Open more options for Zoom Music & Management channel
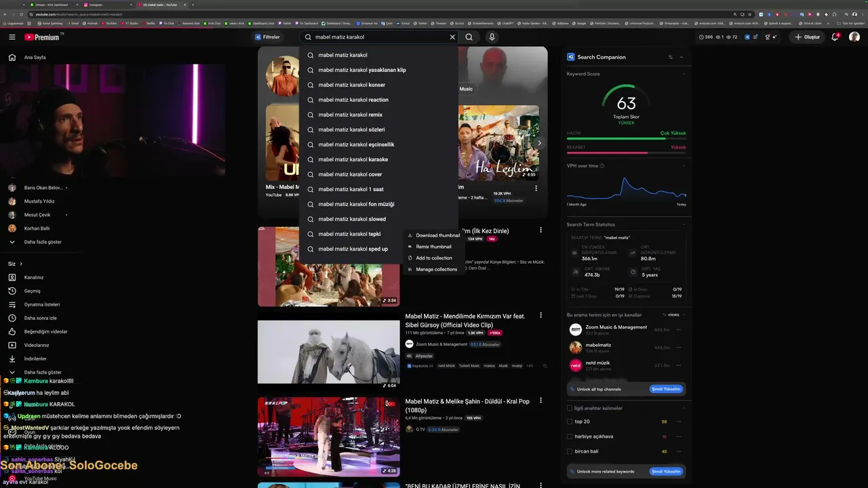 (x=678, y=330)
